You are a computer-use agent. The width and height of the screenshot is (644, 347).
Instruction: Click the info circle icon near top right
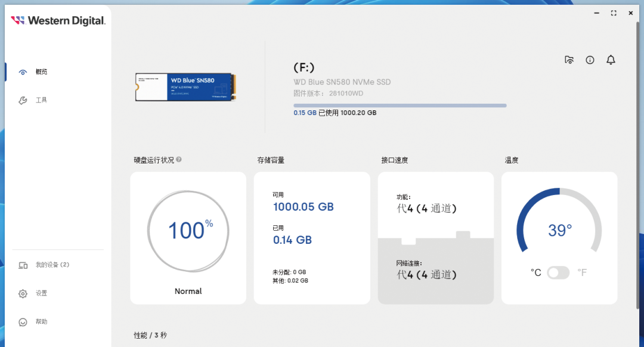(x=590, y=60)
